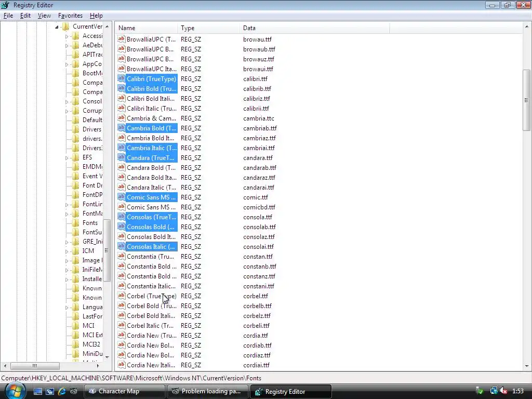This screenshot has height=399, width=532.
Task: Expand the AppCompat tree node arrow
Action: click(67, 64)
